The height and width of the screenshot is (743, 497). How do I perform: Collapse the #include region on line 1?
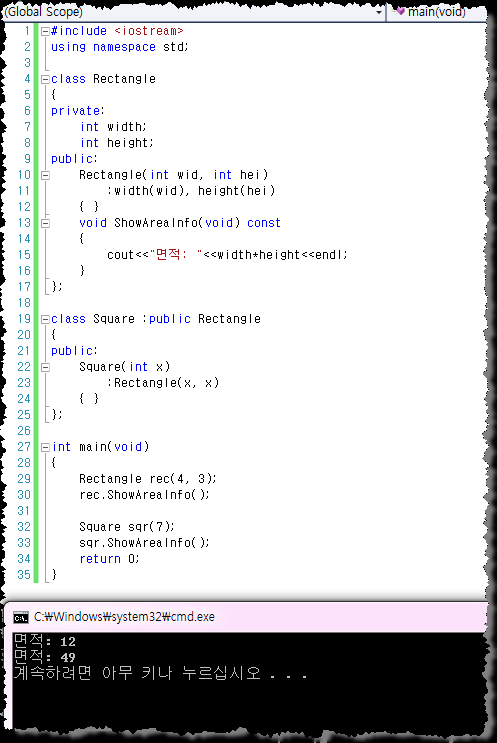[45, 31]
